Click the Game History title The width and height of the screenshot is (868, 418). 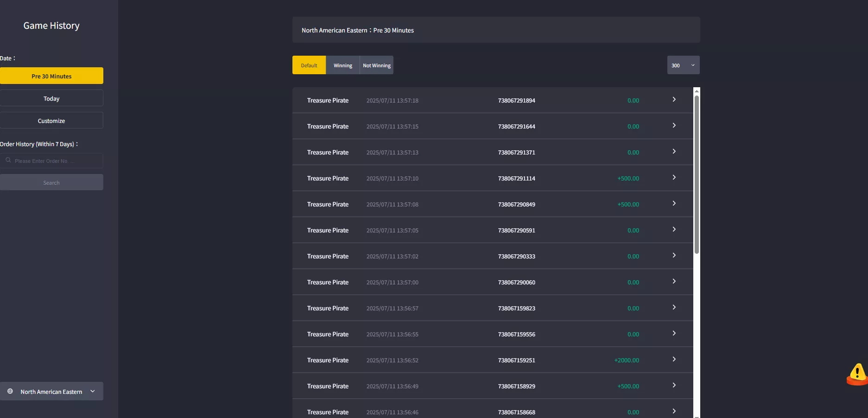click(x=51, y=26)
